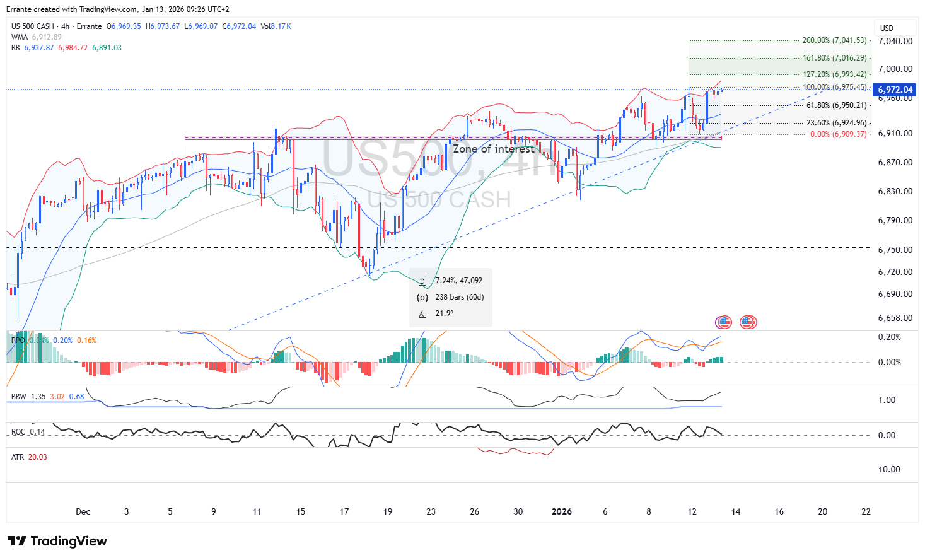This screenshot has width=925, height=560.
Task: Click the angle icon in measurement box
Action: (x=422, y=313)
